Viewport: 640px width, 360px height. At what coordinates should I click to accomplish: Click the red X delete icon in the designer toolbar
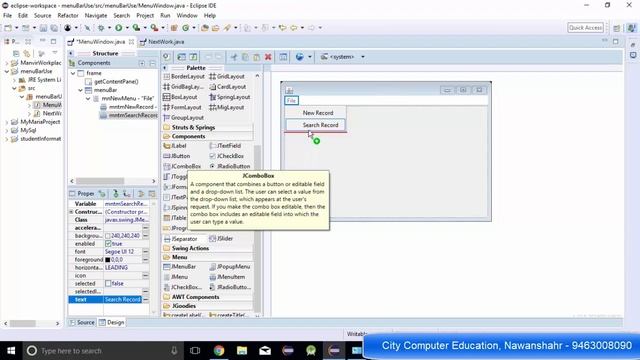(268, 57)
